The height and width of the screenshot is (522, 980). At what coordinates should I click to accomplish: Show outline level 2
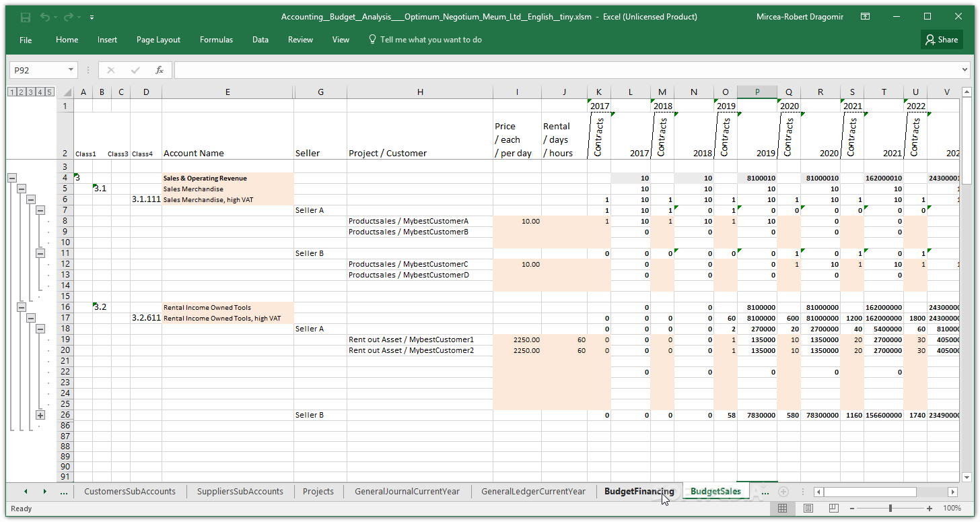click(22, 92)
